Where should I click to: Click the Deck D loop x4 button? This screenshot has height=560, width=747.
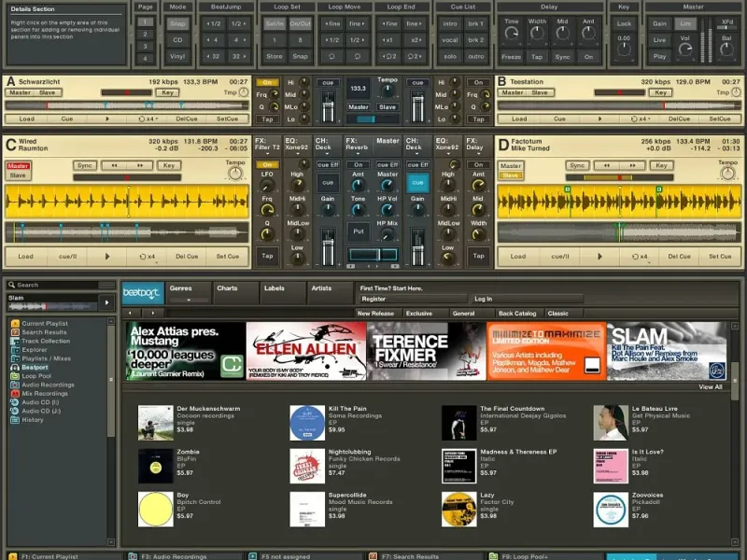tap(641, 256)
